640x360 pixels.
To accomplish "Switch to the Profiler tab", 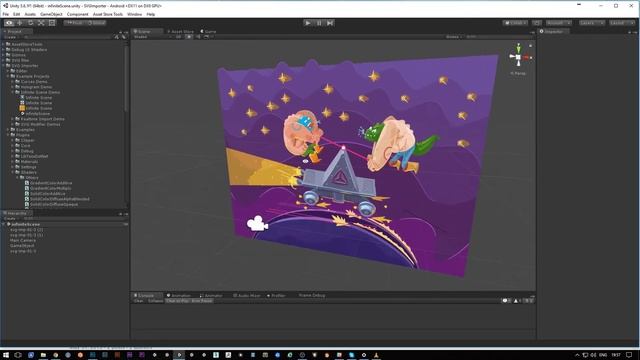I will pyautogui.click(x=276, y=295).
